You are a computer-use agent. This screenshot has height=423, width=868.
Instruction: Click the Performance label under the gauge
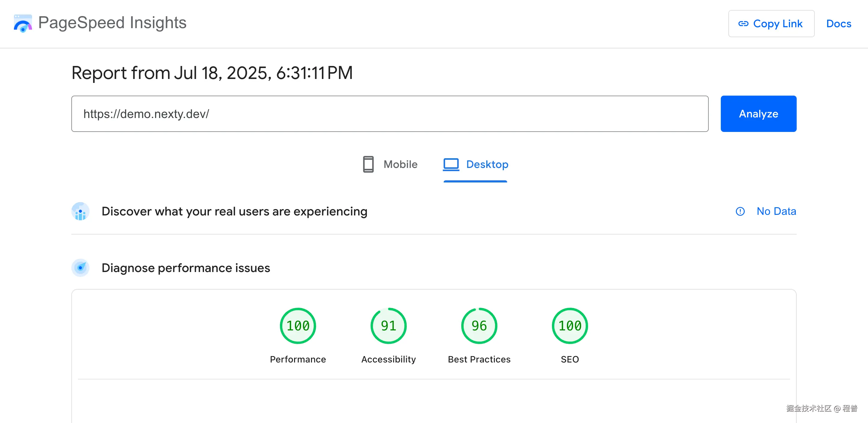point(297,359)
